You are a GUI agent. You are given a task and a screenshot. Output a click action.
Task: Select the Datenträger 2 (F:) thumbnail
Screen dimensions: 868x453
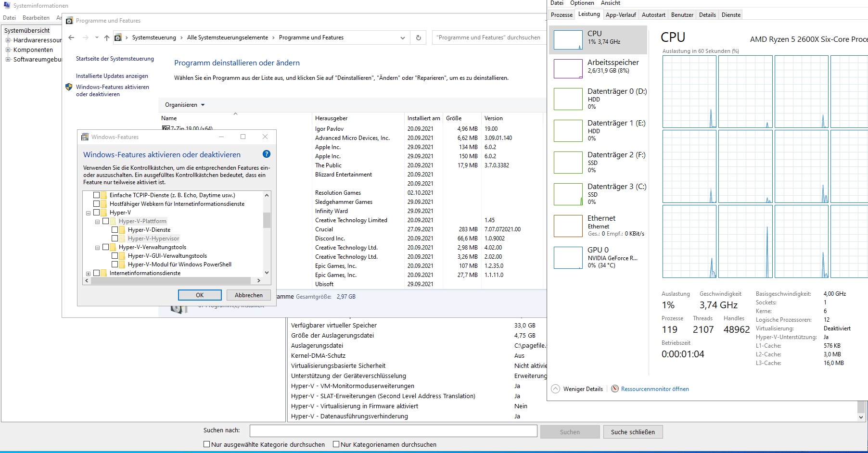(568, 162)
